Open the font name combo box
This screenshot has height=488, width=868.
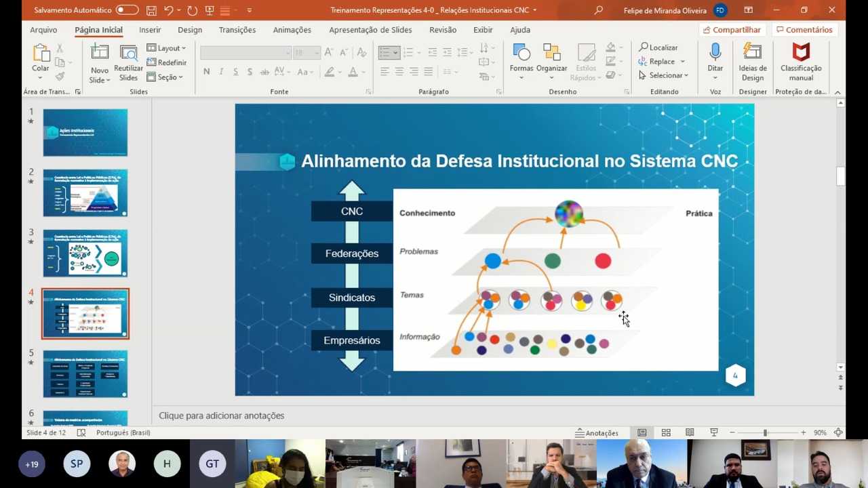click(245, 52)
